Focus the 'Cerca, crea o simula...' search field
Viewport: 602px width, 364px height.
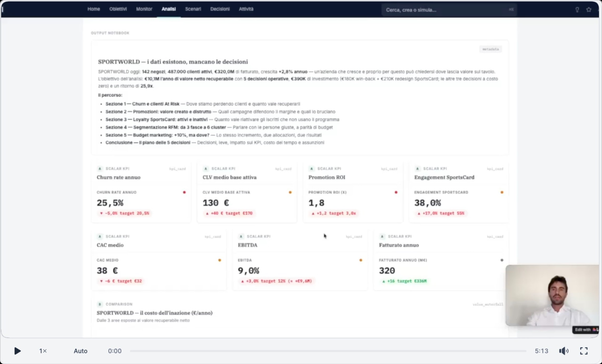click(x=449, y=10)
